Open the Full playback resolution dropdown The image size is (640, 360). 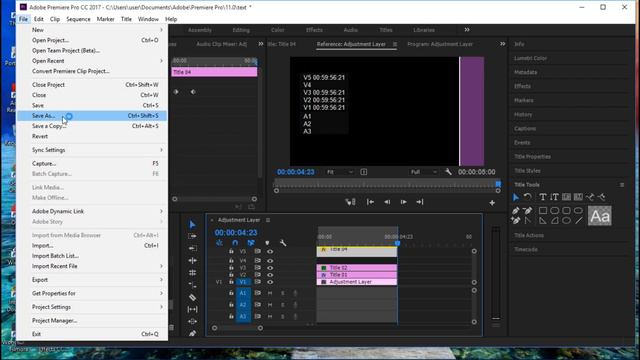tap(423, 172)
